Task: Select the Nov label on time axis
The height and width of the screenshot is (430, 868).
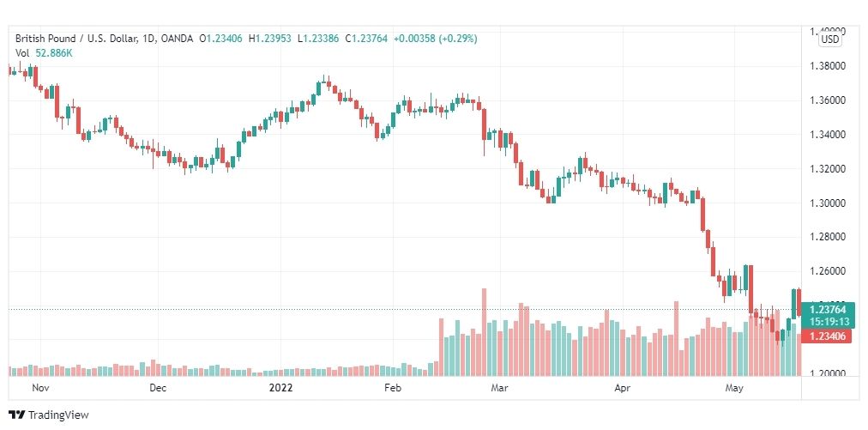Action: coord(40,388)
